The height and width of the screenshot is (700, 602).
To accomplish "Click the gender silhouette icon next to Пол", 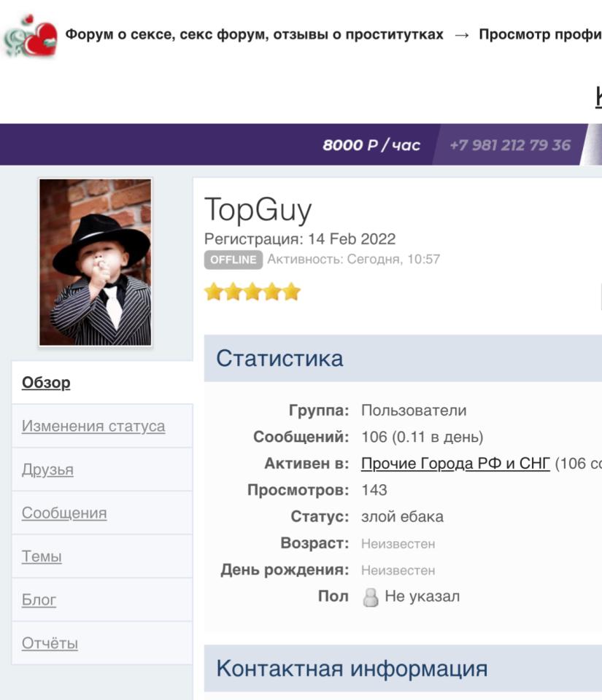I will coord(370,597).
